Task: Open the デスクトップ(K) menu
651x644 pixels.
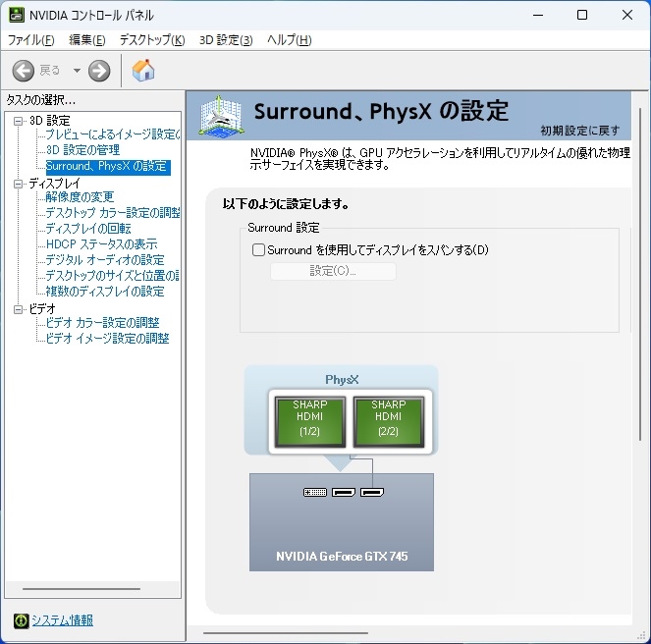Action: (x=152, y=40)
